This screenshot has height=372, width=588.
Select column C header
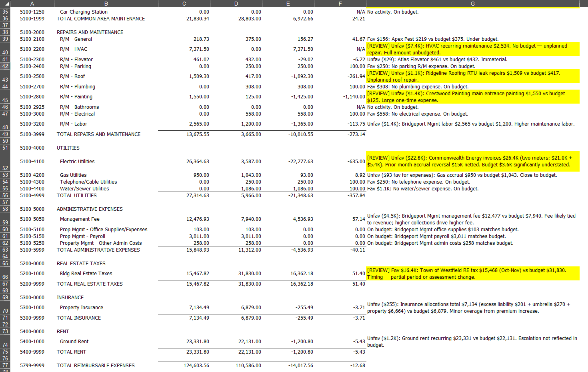tap(184, 4)
